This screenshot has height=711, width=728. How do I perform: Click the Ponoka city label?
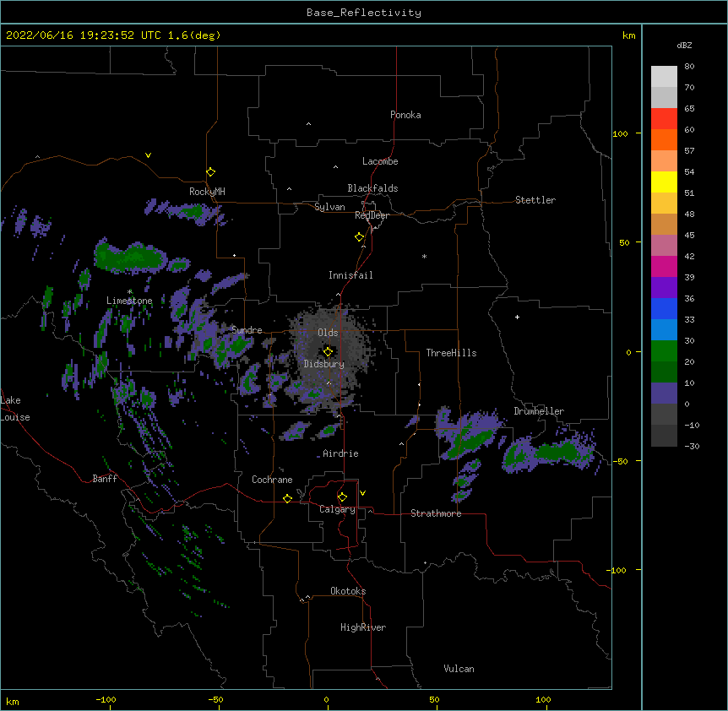pyautogui.click(x=405, y=115)
